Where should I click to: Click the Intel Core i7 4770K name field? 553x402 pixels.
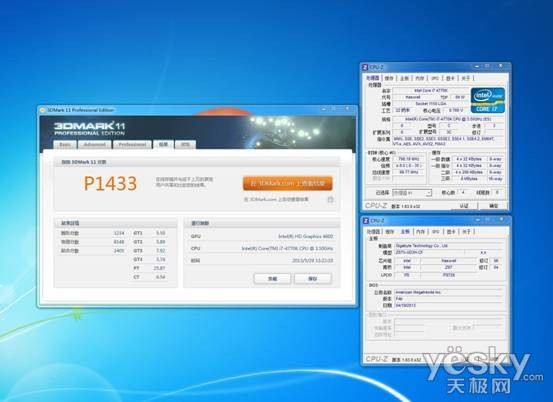click(x=430, y=91)
